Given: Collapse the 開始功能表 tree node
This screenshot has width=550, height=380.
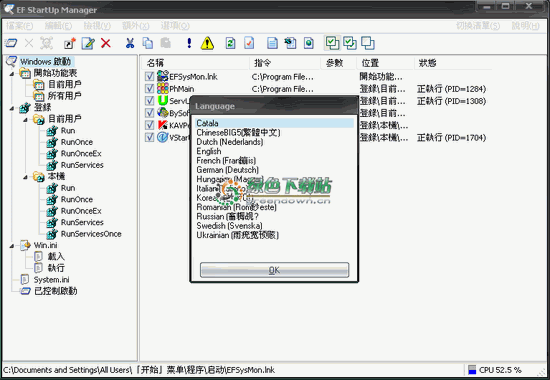Looking at the screenshot, I should tap(12, 74).
